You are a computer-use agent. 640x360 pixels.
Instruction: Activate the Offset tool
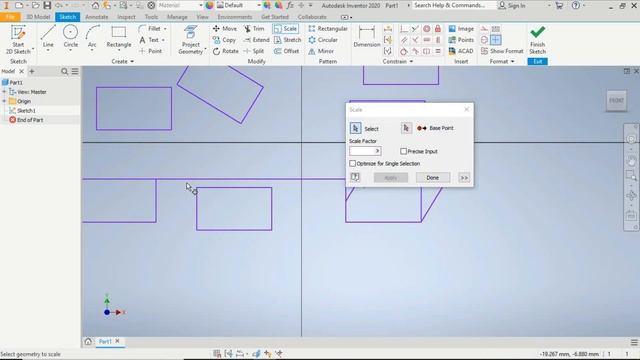coord(287,51)
